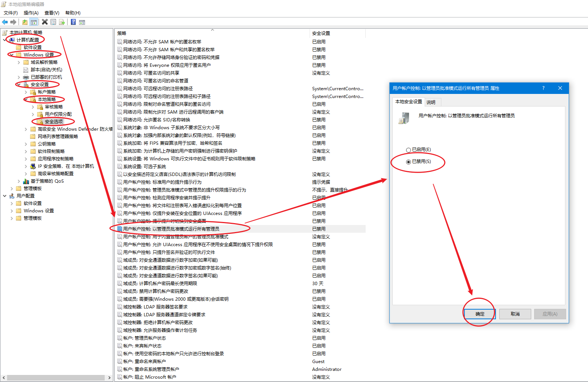Screen dimensions: 588x382
Task: Open the 操作(A) menu
Action: (31, 13)
